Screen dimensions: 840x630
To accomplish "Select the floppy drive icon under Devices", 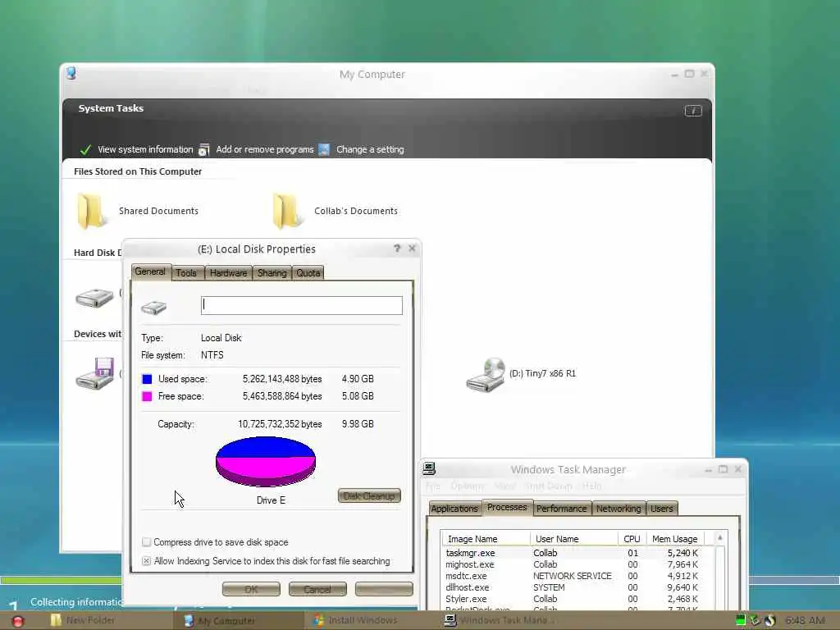I will pyautogui.click(x=95, y=373).
